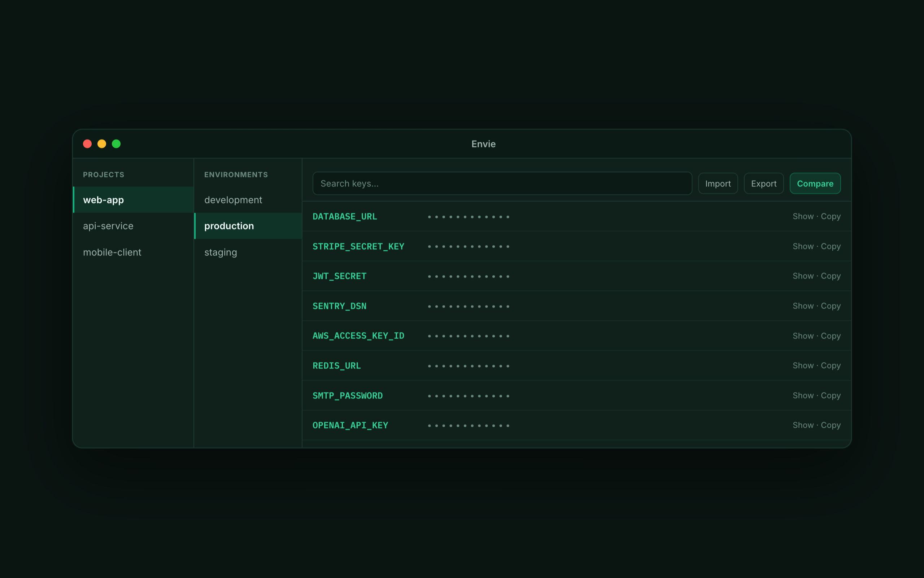Click the OPENAI_API_KEY key name
Image resolution: width=924 pixels, height=578 pixels.
(350, 425)
